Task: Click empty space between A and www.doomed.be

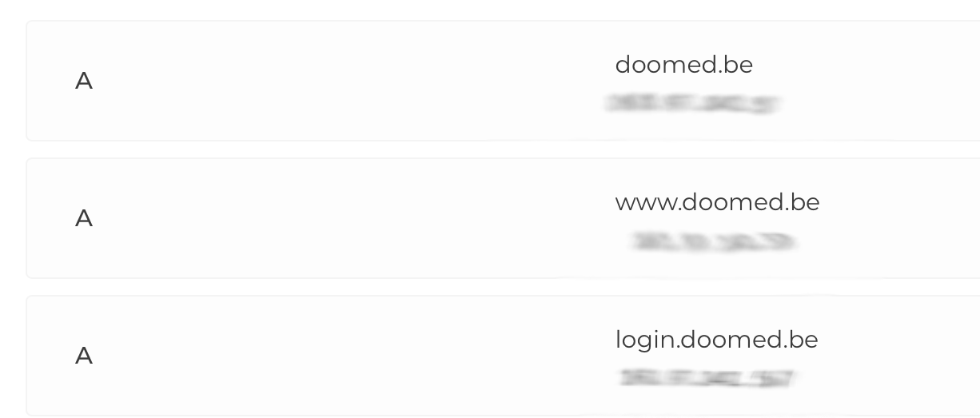Action: coord(352,218)
